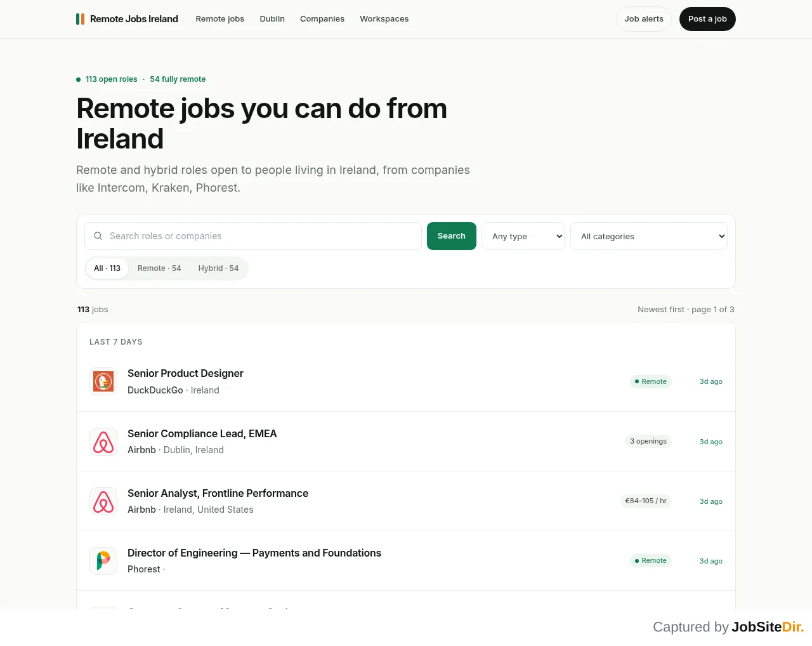Open the Remote jobs nav link
The image size is (812, 646).
coord(220,19)
